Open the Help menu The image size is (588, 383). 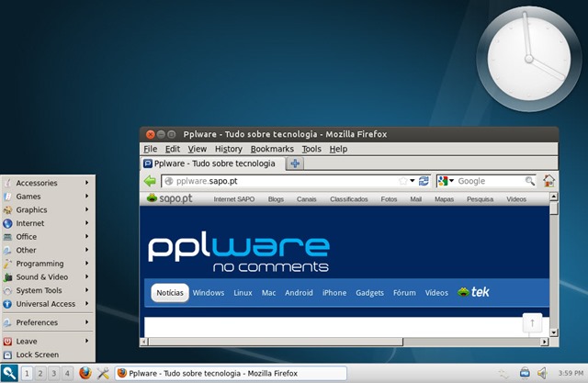click(338, 149)
